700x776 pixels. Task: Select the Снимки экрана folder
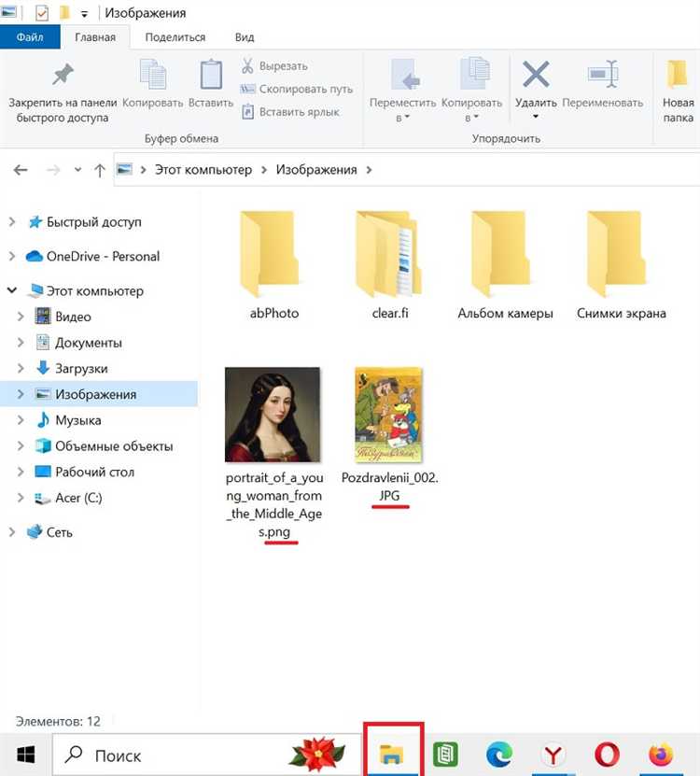point(622,266)
